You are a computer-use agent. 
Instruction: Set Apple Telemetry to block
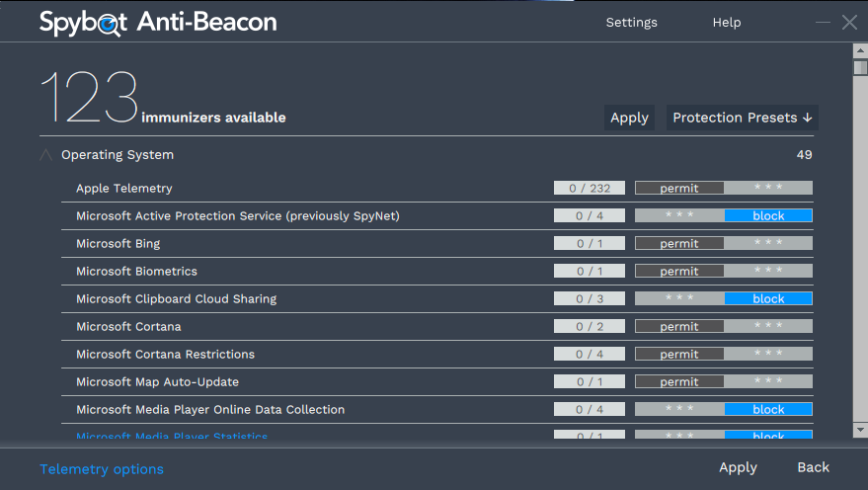pos(768,188)
